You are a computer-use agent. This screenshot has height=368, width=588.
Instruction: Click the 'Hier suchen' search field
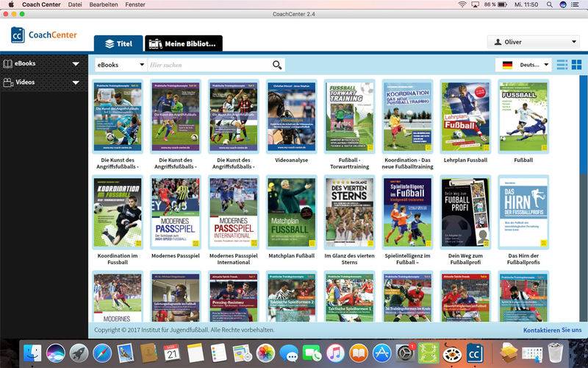(x=210, y=65)
